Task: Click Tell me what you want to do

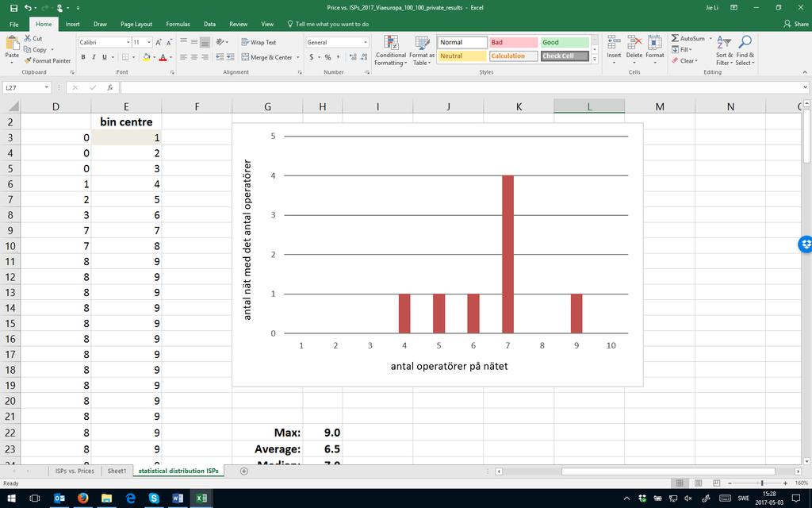Action: 327,25
